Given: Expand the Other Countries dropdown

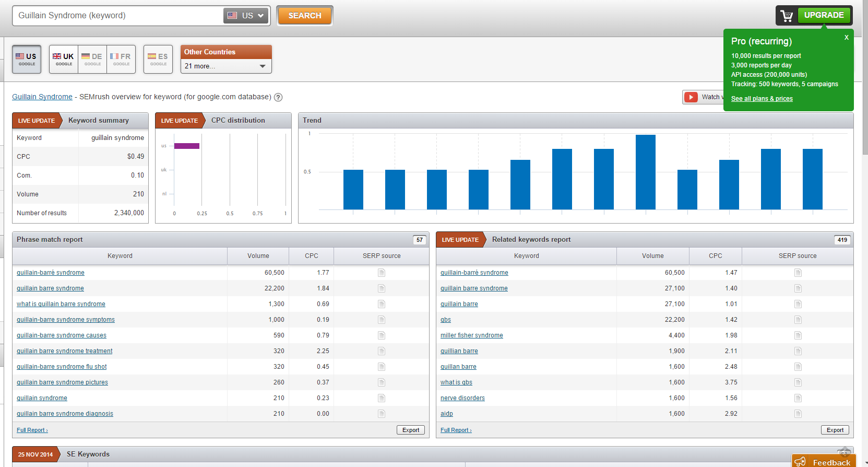Looking at the screenshot, I should tap(226, 66).
